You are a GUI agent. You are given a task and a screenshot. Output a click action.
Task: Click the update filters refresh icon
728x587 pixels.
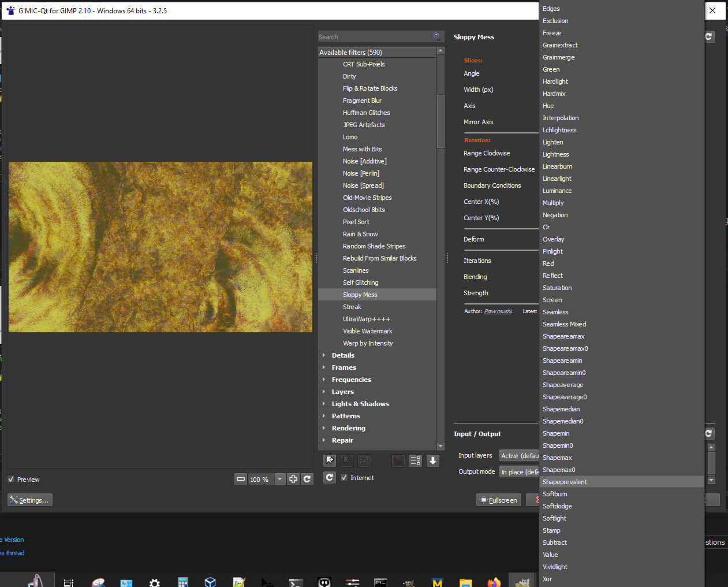pyautogui.click(x=330, y=478)
